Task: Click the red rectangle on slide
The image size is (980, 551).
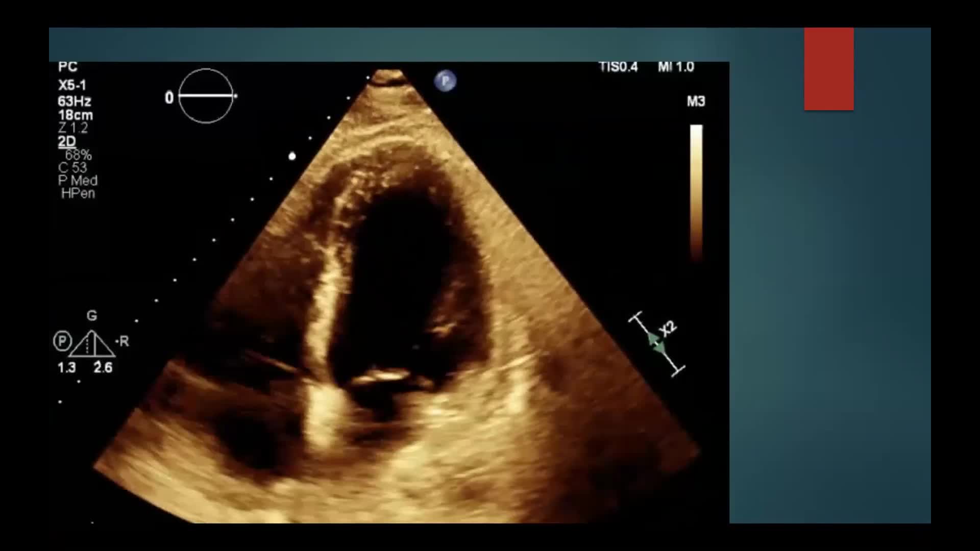Action: 828,69
